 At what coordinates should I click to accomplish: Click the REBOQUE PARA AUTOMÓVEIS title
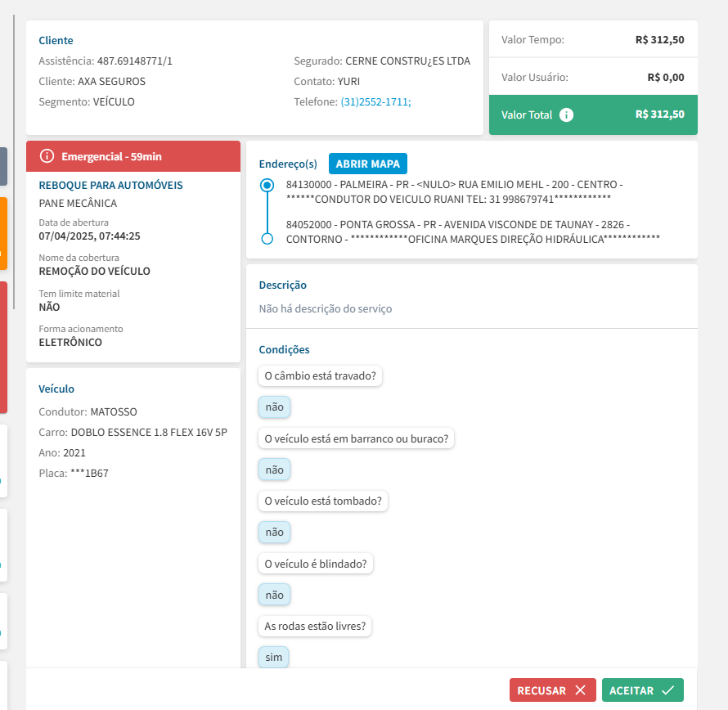click(x=110, y=185)
